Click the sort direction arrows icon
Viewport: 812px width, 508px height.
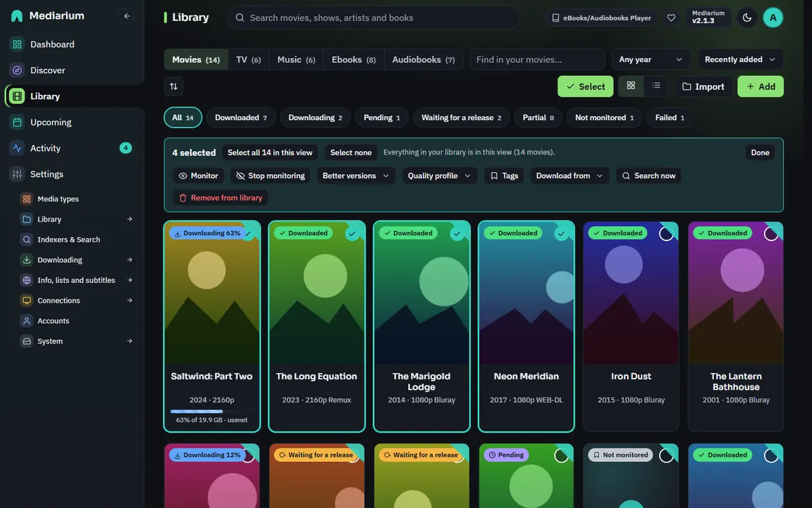tap(174, 86)
